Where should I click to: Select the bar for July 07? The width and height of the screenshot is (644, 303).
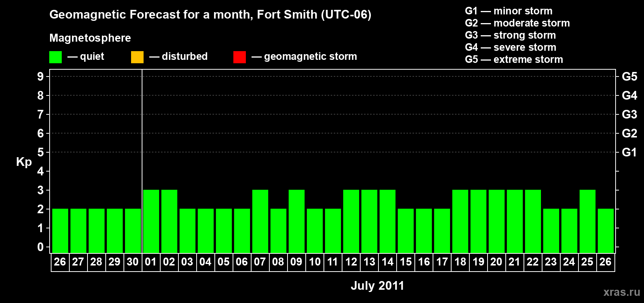click(260, 221)
